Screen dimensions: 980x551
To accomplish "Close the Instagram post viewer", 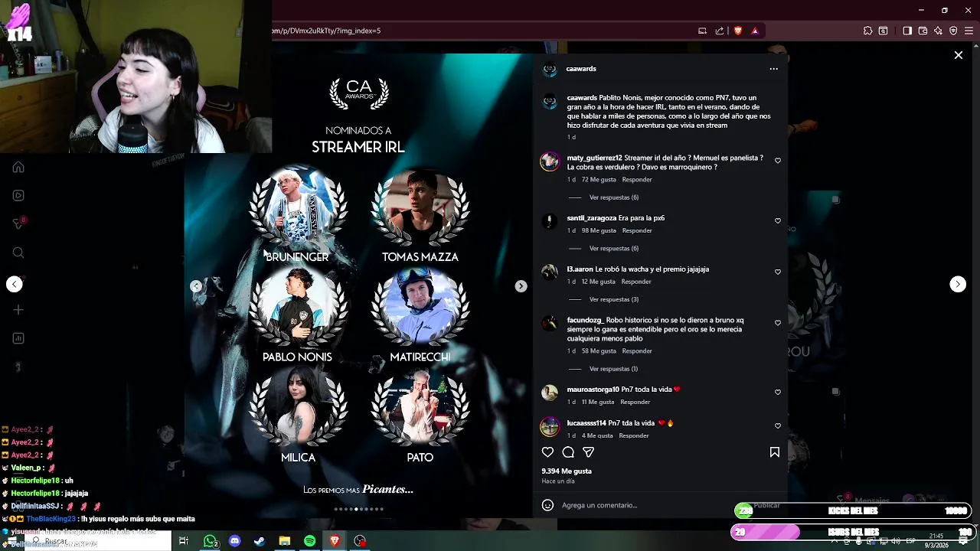I will [958, 55].
